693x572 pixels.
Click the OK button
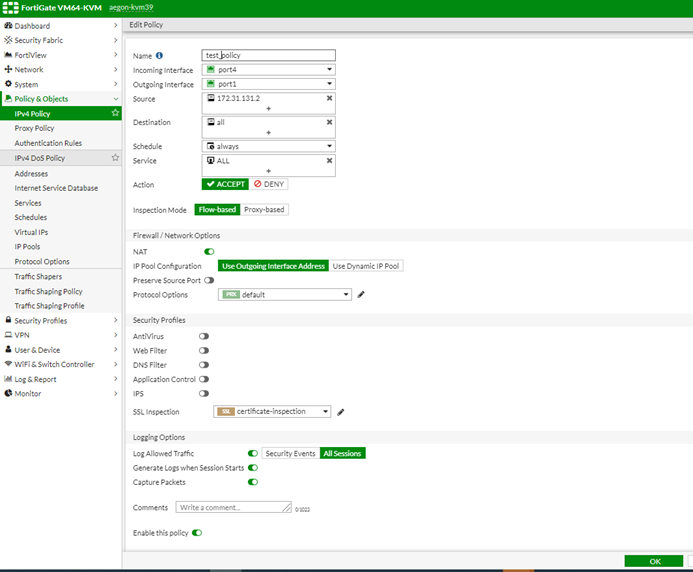pyautogui.click(x=654, y=561)
